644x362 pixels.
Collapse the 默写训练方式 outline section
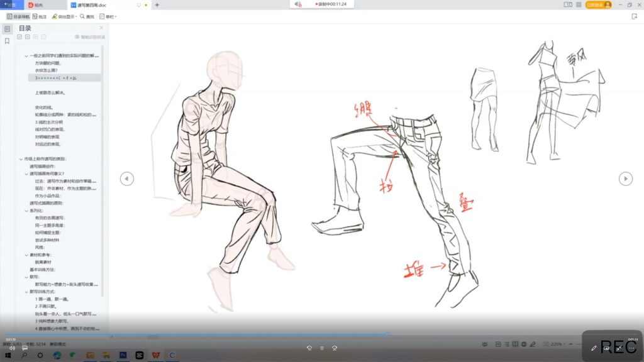point(26,292)
